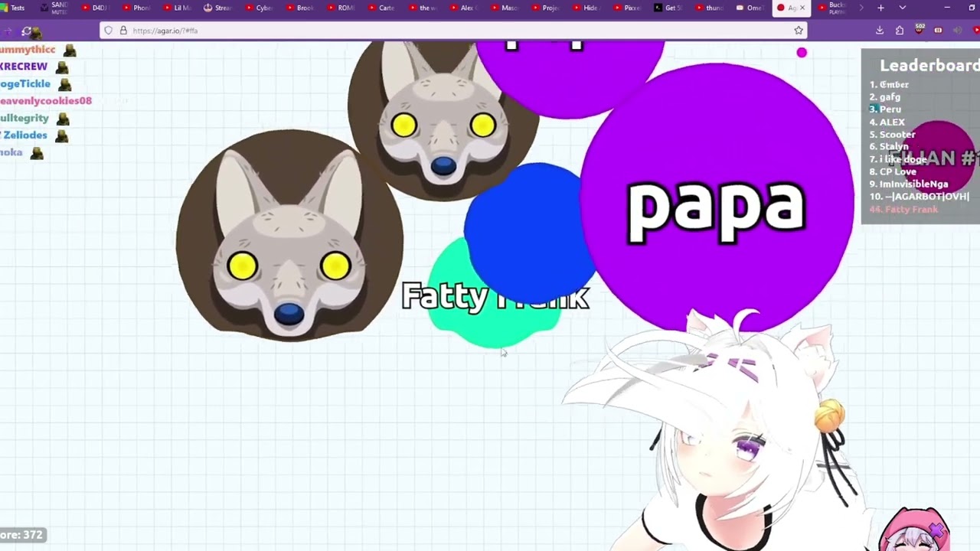The image size is (980, 551).
Task: View site security padlock info
Action: [x=122, y=31]
